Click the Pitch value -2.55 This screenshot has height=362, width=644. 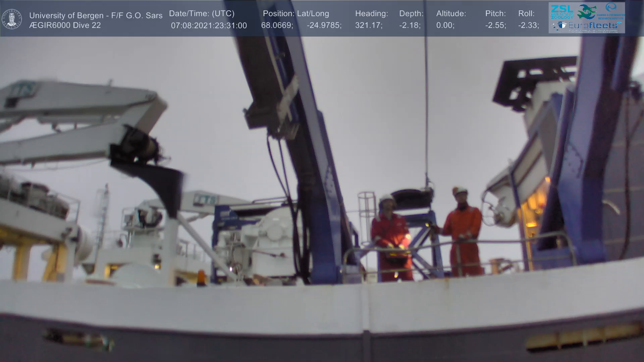[495, 25]
